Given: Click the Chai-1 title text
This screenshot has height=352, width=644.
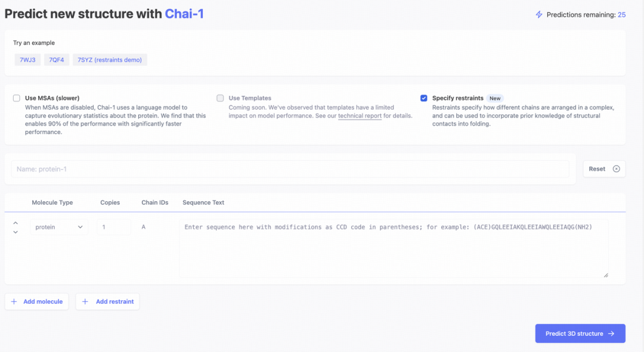Looking at the screenshot, I should tap(184, 14).
